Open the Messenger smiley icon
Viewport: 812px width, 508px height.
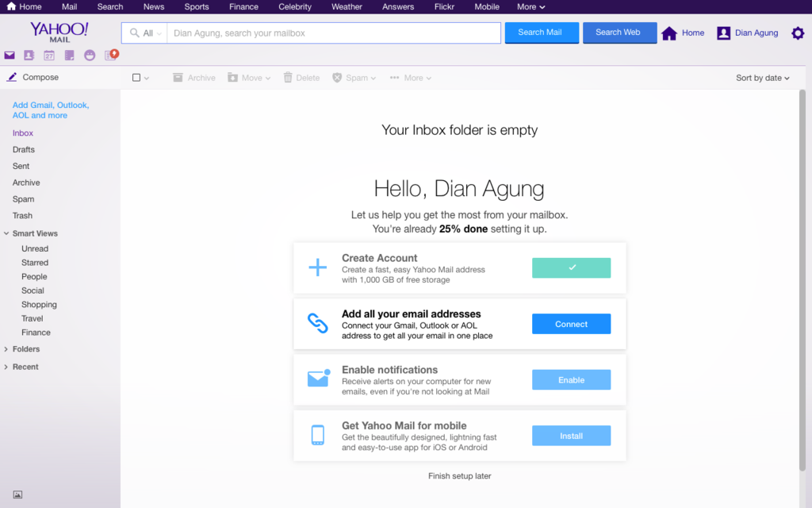coord(90,56)
